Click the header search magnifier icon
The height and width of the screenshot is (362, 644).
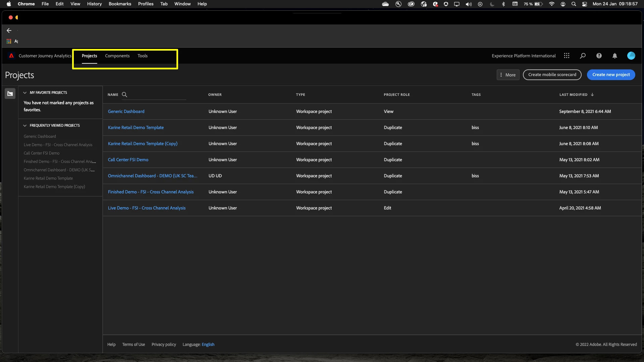point(583,56)
